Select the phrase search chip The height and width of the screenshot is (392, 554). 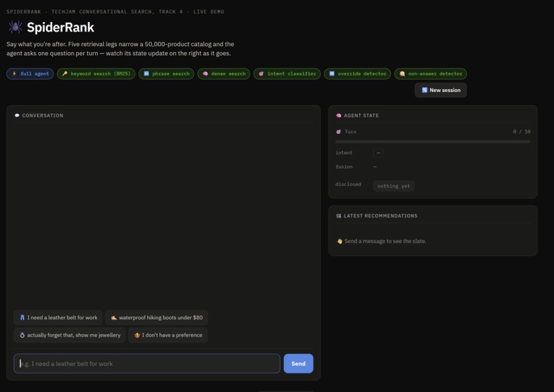pyautogui.click(x=166, y=73)
